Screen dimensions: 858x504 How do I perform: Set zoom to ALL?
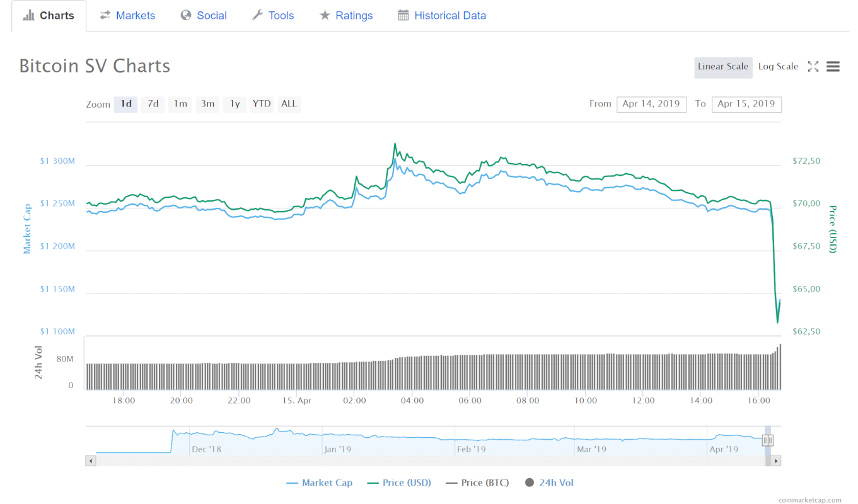(x=289, y=104)
